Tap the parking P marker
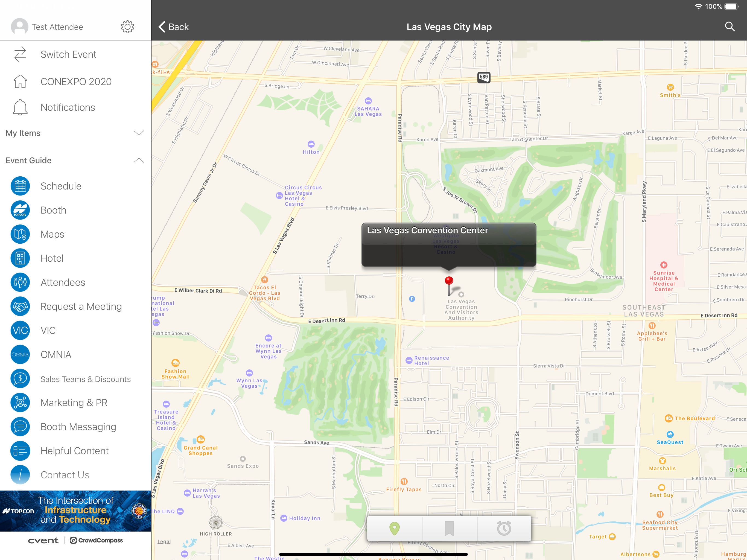The height and width of the screenshot is (560, 747). point(412,299)
